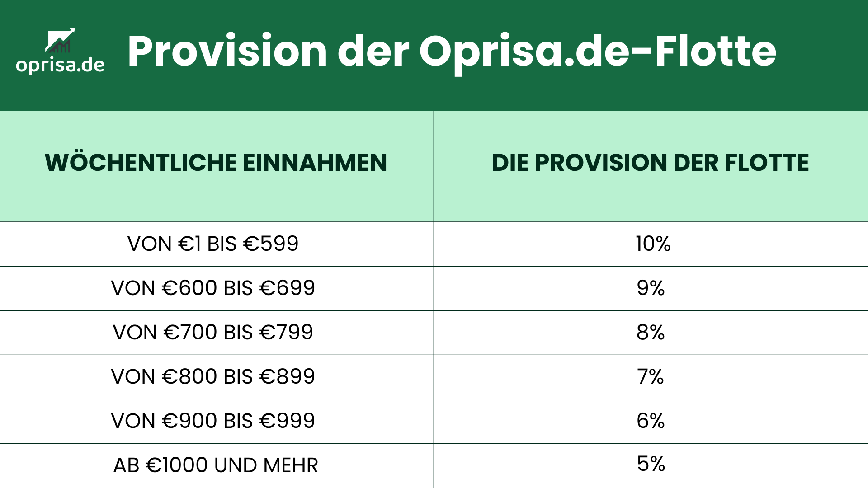This screenshot has width=868, height=488.
Task: Select the 'Von €600 bis €699' cell
Action: (x=213, y=288)
